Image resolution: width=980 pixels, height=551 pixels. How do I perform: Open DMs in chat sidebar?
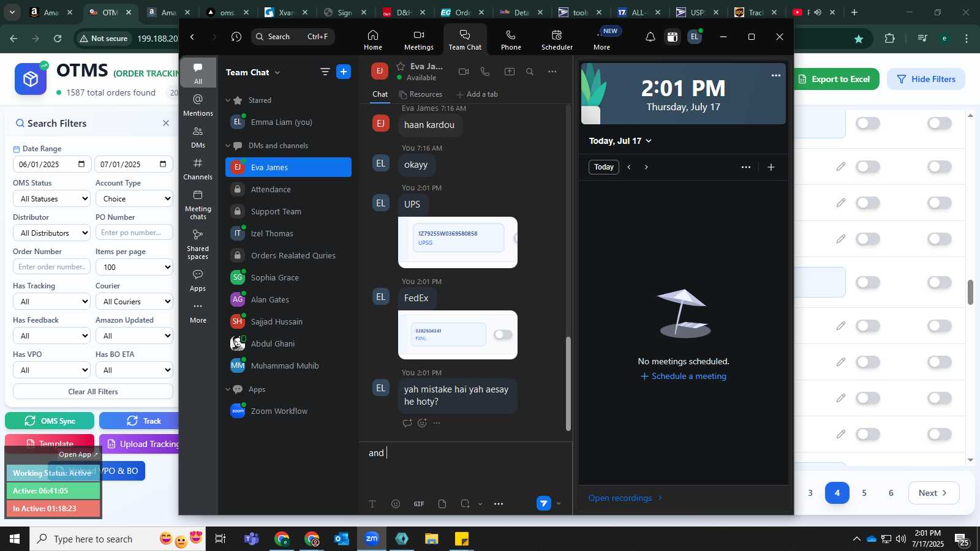point(198,137)
